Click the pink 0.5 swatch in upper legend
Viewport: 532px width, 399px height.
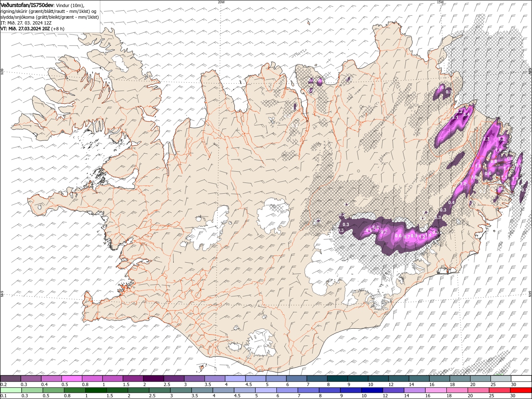point(71,379)
